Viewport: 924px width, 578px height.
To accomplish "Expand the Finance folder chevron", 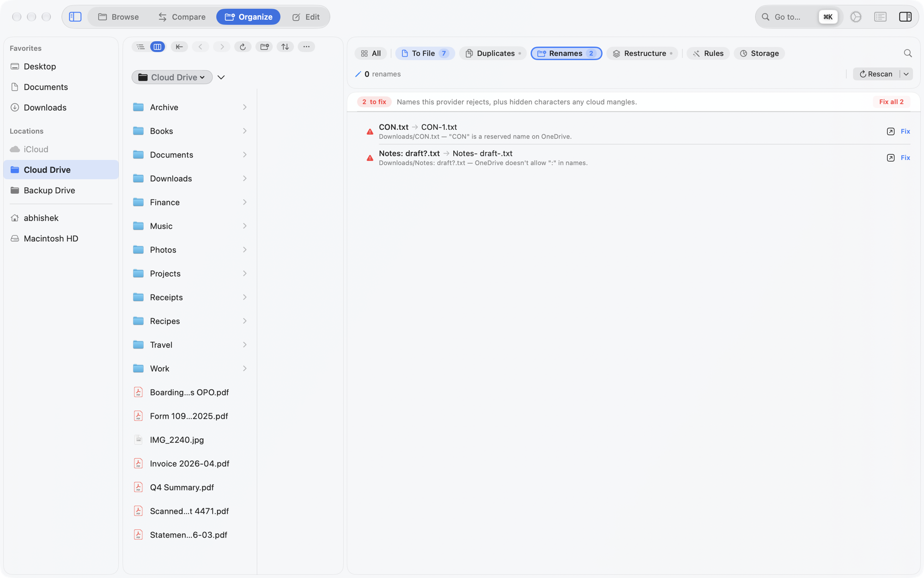I will pyautogui.click(x=244, y=202).
